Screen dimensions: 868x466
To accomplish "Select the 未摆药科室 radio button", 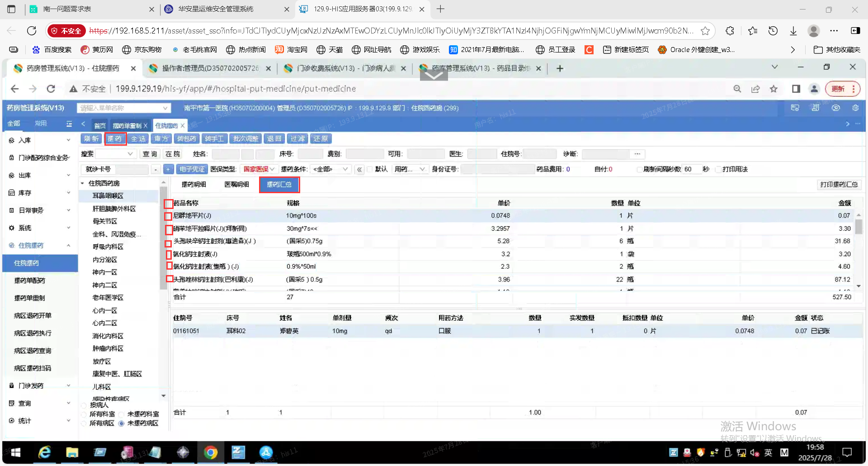I will pos(121,414).
